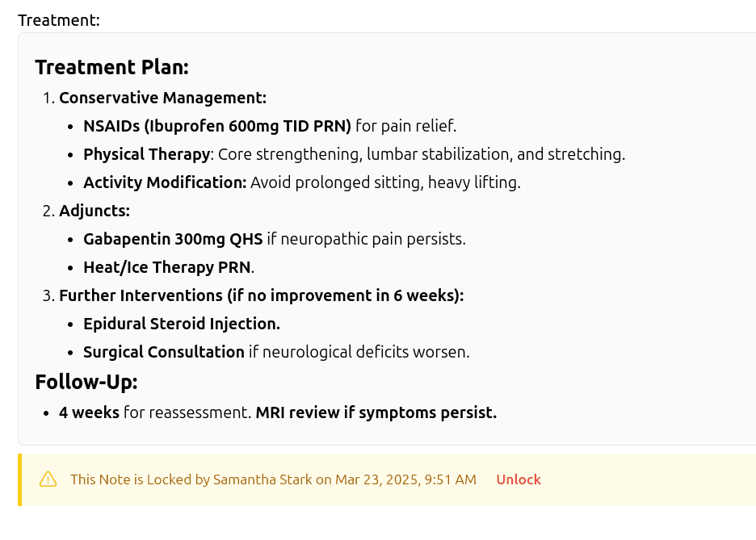This screenshot has height=540, width=756.
Task: Click the Epidural Steroid Injection text
Action: [181, 324]
